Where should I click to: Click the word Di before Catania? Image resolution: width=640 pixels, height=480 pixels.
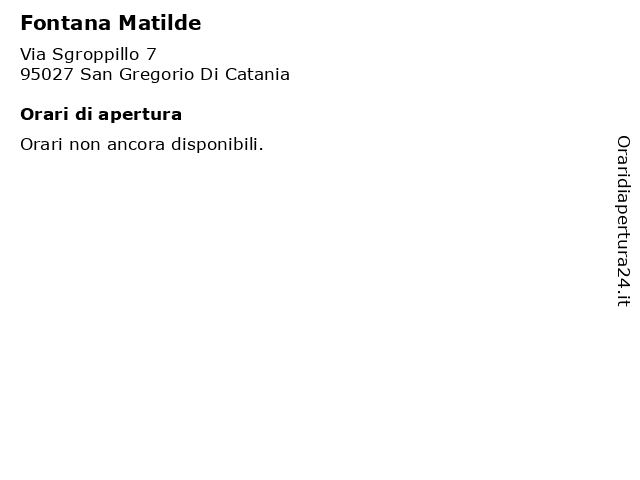(x=209, y=74)
